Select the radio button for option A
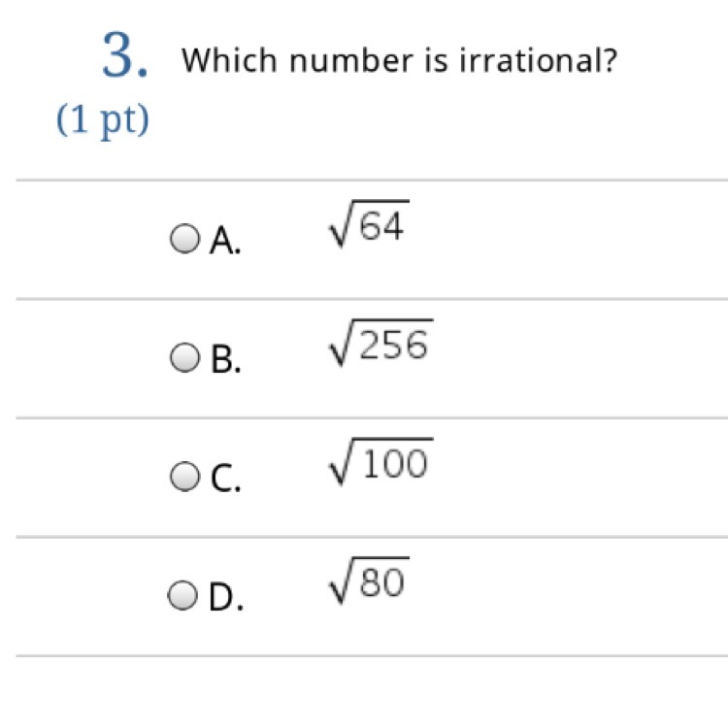 [184, 239]
